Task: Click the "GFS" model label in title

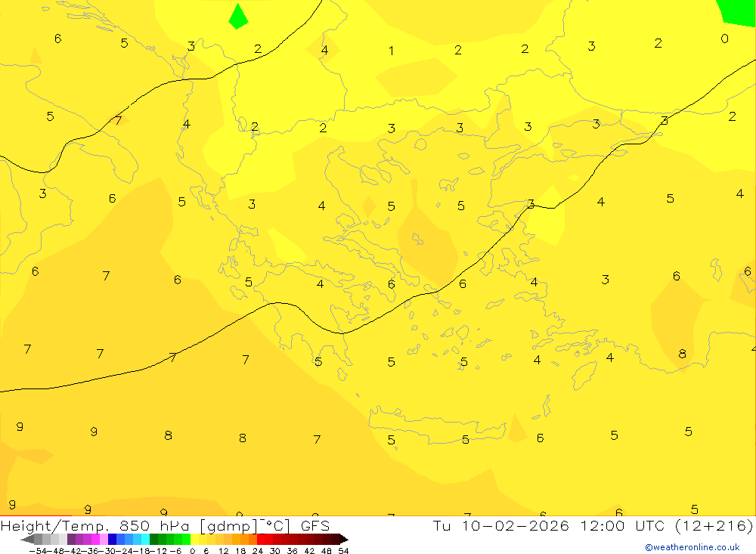Action: pyautogui.click(x=314, y=525)
